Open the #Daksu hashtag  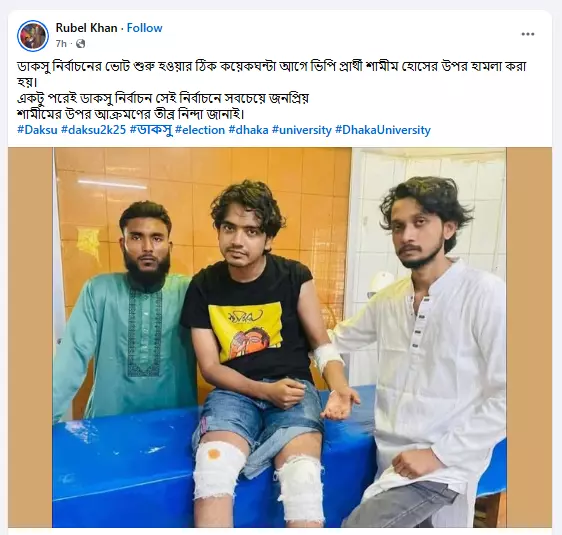[x=37, y=130]
